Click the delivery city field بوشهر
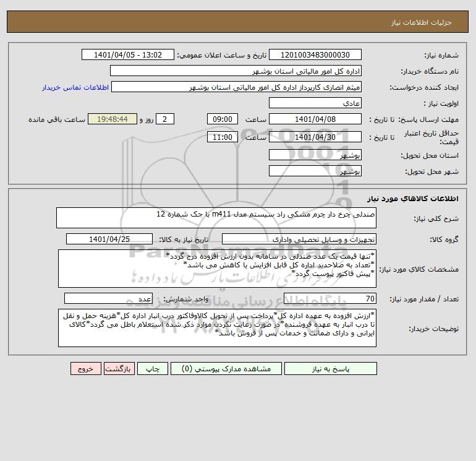 (315, 171)
